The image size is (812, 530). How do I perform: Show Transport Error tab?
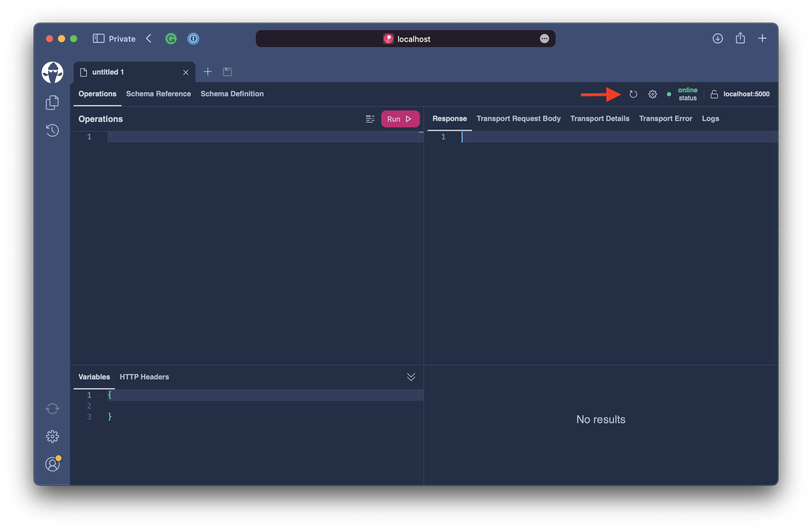pos(665,119)
